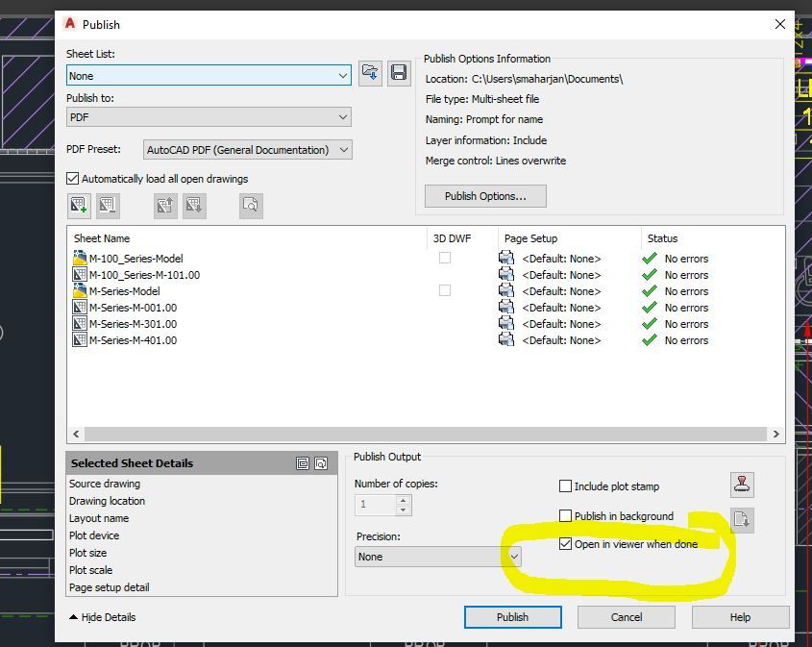The height and width of the screenshot is (647, 812).
Task: Select sheet M-Series-Model
Action: pyautogui.click(x=124, y=290)
